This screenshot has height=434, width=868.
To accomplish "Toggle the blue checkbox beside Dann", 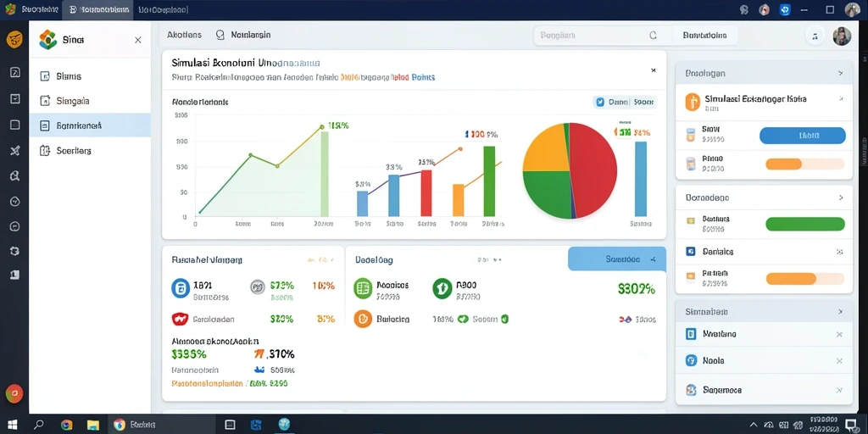I will pos(599,103).
